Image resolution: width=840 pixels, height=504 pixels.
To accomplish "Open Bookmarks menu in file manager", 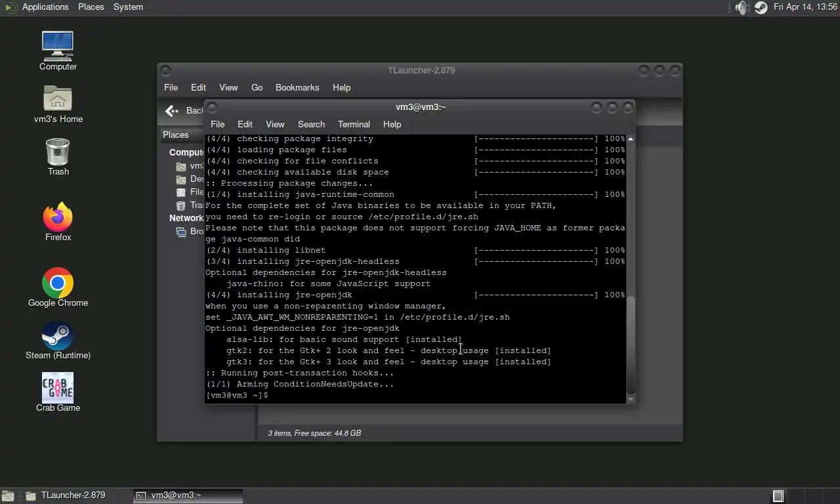I will [297, 87].
